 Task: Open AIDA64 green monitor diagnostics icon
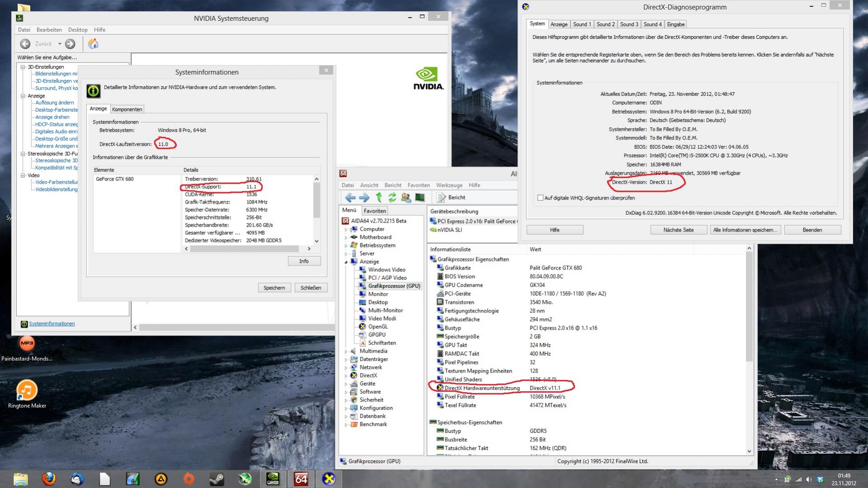click(x=420, y=198)
